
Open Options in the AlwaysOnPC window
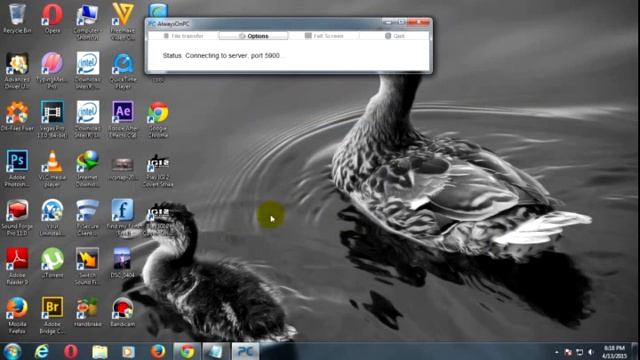pyautogui.click(x=253, y=36)
